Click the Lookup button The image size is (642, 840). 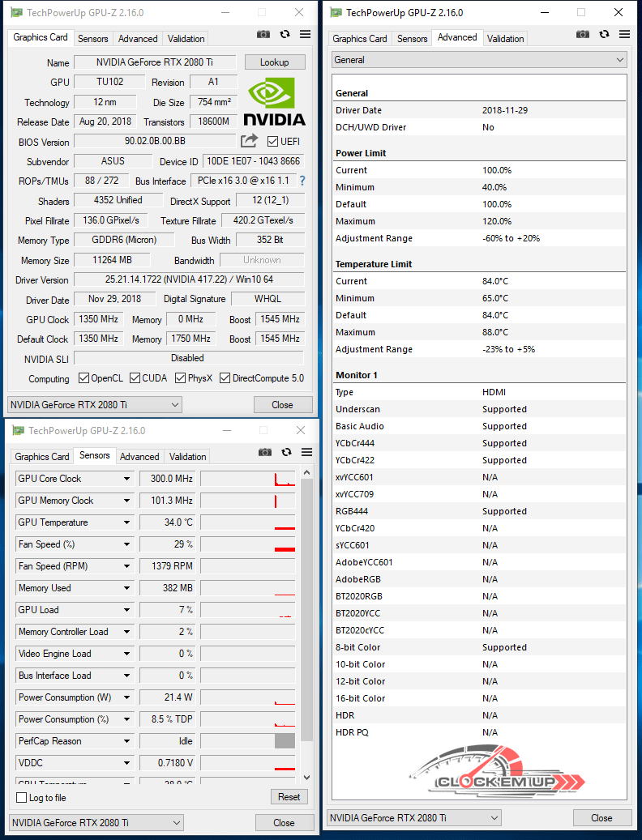[x=275, y=62]
